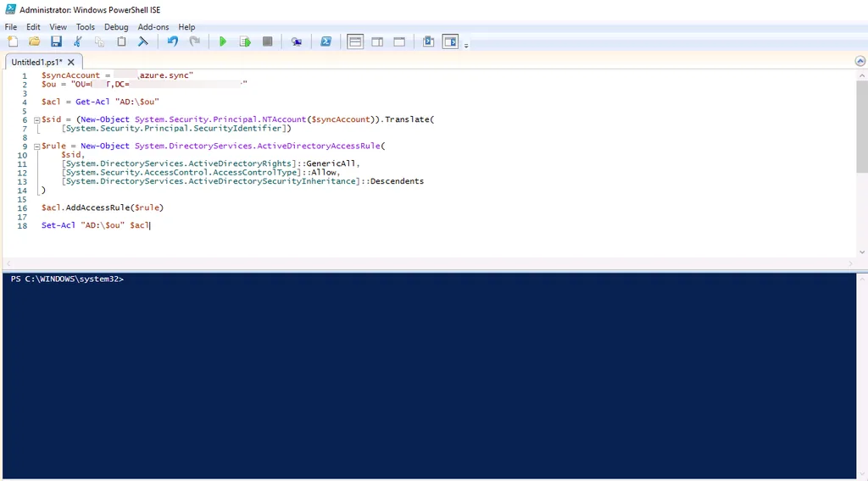Save the script with floppy icon
Image resolution: width=868 pixels, height=481 pixels.
[x=56, y=41]
